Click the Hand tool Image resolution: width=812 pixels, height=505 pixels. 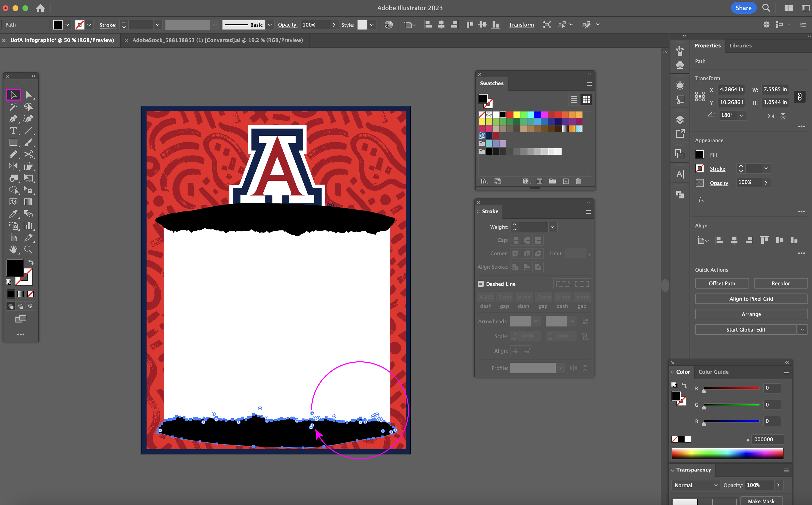13,250
